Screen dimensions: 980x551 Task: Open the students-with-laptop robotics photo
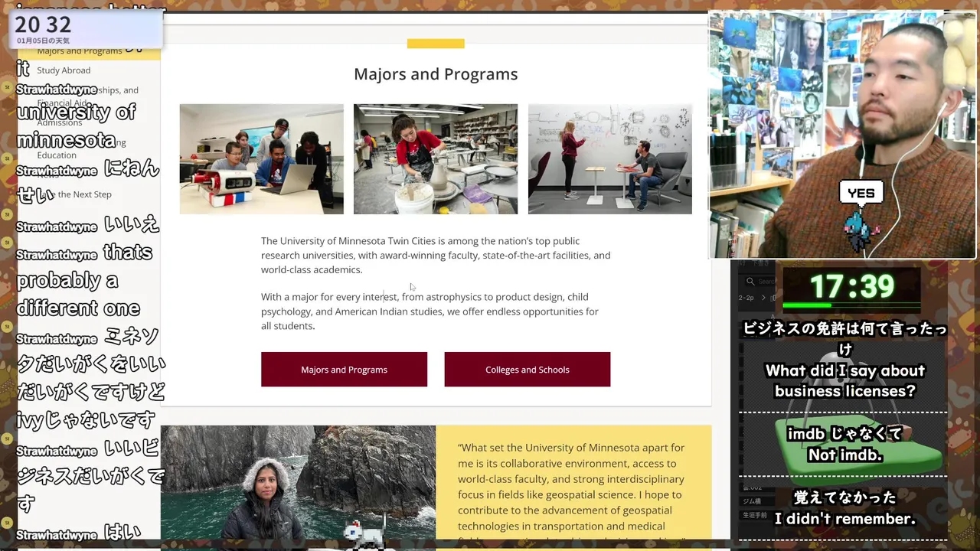click(x=262, y=159)
